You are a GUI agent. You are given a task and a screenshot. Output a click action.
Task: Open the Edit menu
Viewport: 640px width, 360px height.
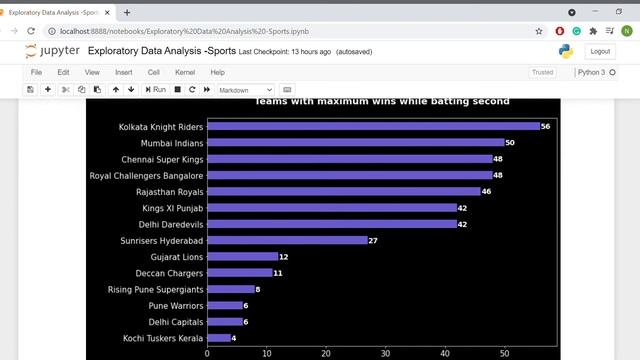coord(63,72)
